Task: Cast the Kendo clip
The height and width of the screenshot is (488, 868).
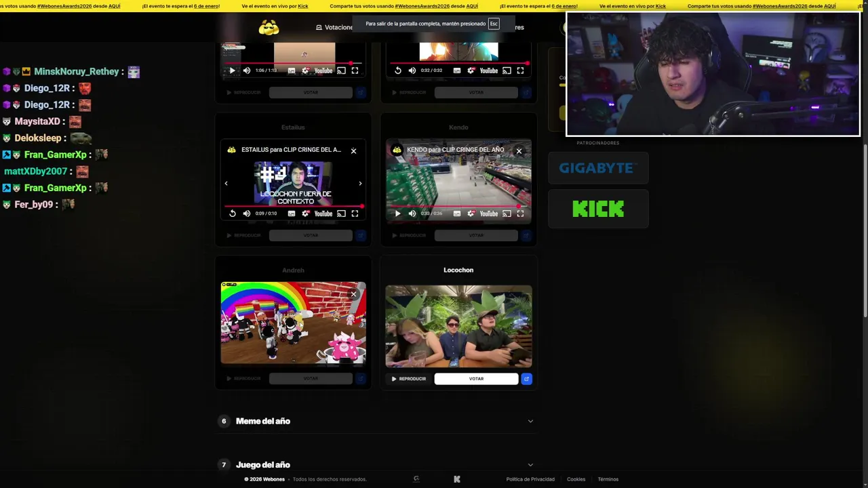Action: [x=507, y=213]
